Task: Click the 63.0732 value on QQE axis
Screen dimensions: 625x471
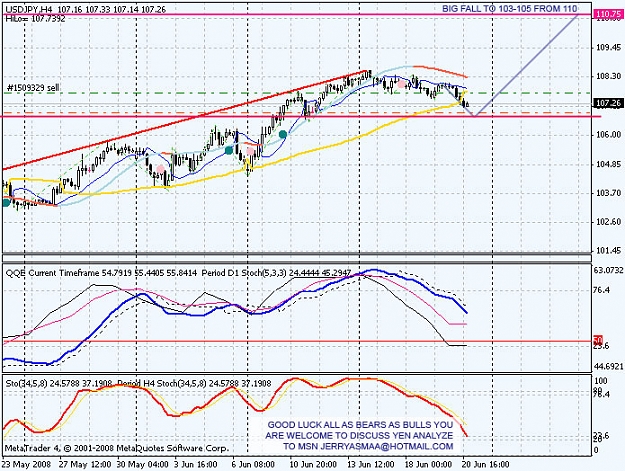Action: (608, 271)
